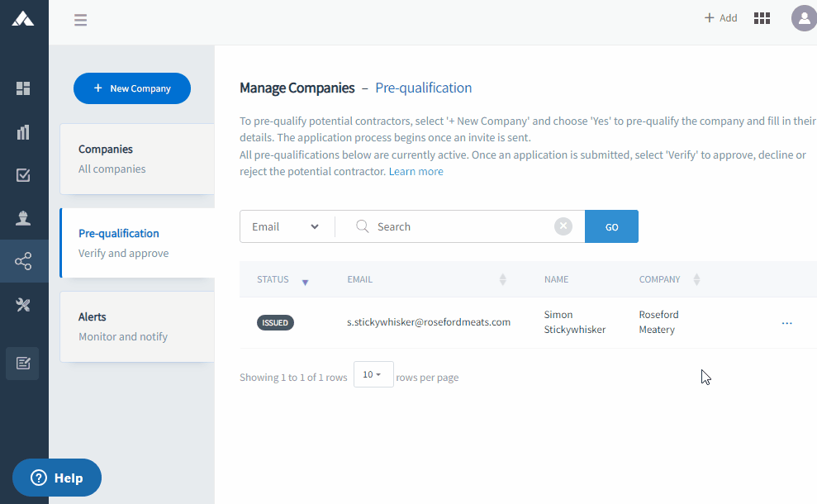Switch to the Alerts tab
This screenshot has width=817, height=504.
pos(136,326)
